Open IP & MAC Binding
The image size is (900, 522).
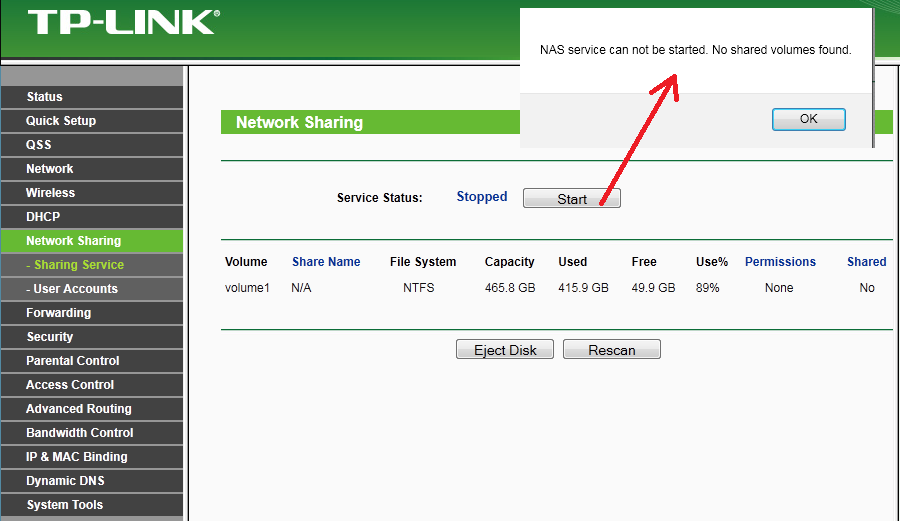(x=92, y=457)
